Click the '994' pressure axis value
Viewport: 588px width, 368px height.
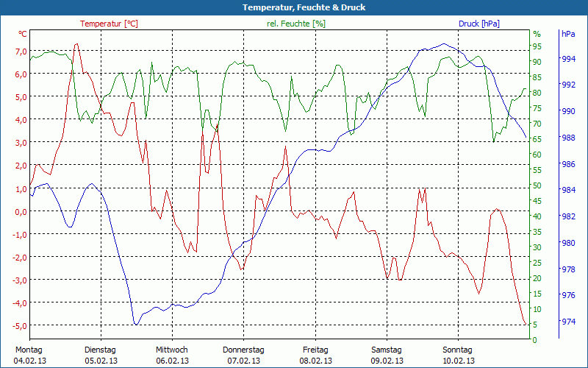(569, 59)
